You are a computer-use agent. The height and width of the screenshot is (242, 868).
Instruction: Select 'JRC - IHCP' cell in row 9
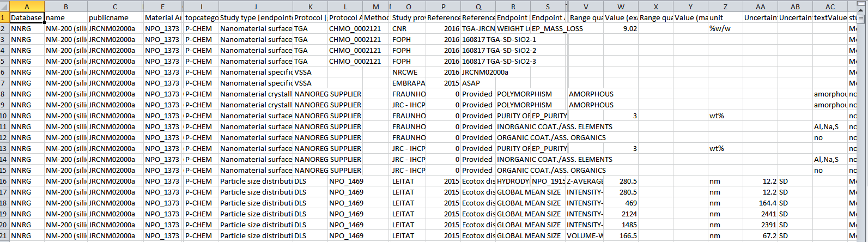click(x=409, y=105)
